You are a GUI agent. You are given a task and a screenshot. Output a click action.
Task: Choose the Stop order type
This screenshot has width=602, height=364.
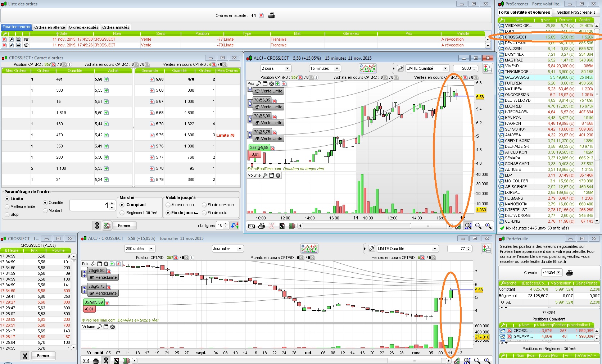pos(7,214)
